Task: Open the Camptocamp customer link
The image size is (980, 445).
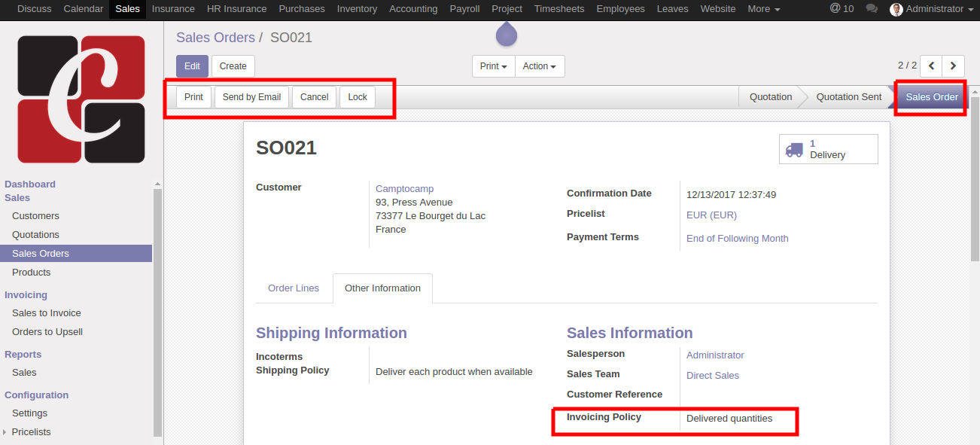Action: tap(404, 189)
